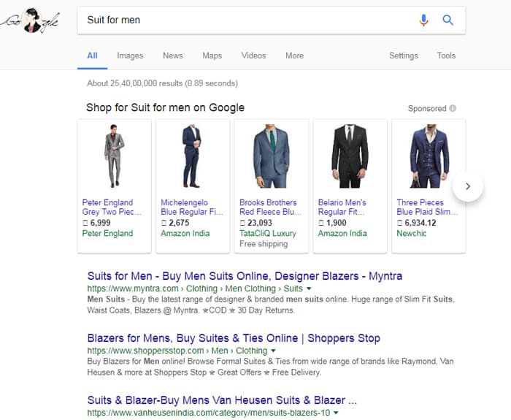Viewport: 511px width, 420px height.
Task: Click the Michelengelo blue suit image
Action: tap(192, 156)
